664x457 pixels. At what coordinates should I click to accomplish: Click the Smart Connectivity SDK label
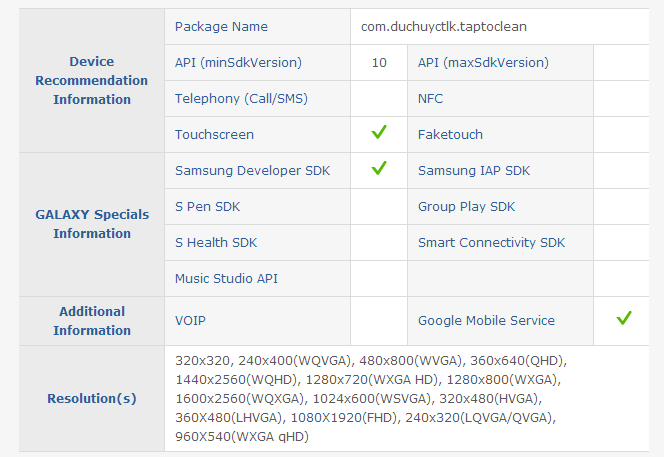(x=491, y=242)
